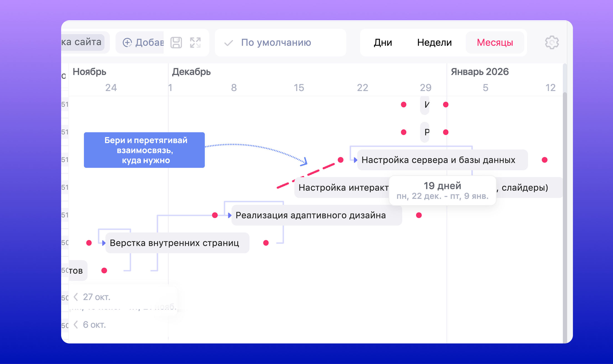Click the ка сайта project tag
613x364 pixels.
click(x=82, y=42)
